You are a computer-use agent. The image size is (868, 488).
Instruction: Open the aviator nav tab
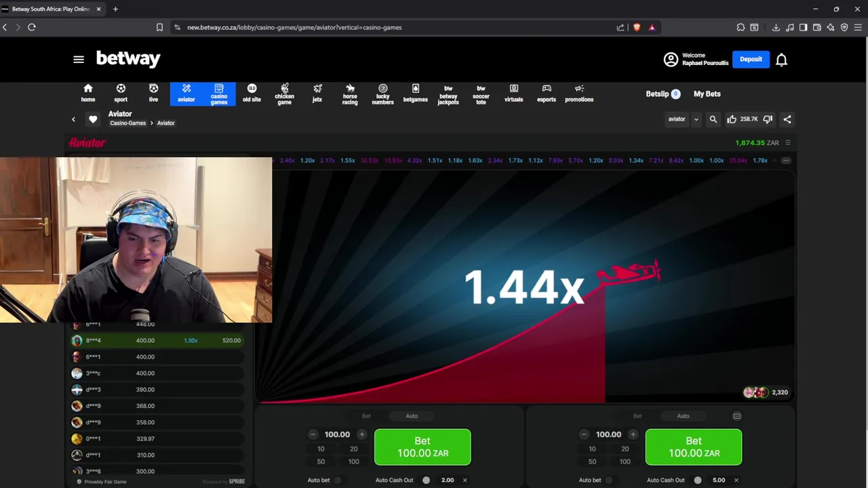pos(186,94)
